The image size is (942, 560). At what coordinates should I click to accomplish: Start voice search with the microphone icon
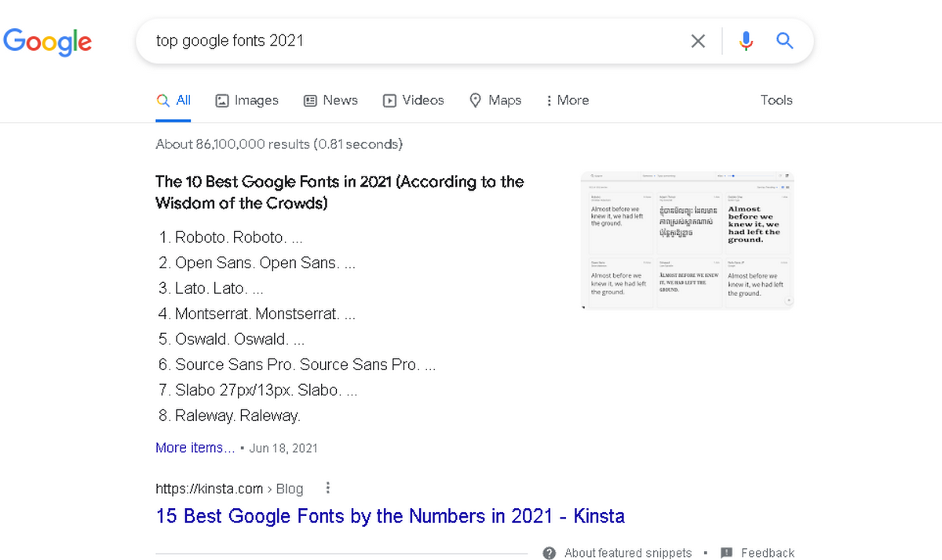tap(747, 41)
